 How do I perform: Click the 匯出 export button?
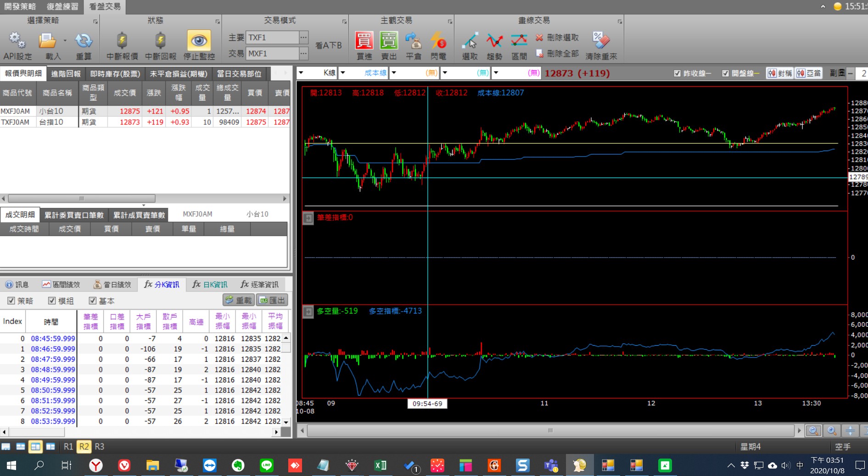[272, 300]
